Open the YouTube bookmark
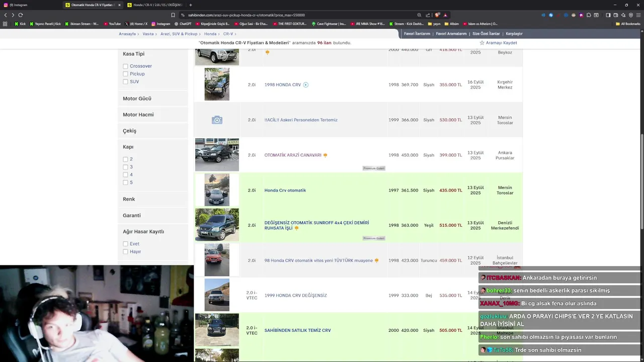The width and height of the screenshot is (644, 362). (112, 24)
